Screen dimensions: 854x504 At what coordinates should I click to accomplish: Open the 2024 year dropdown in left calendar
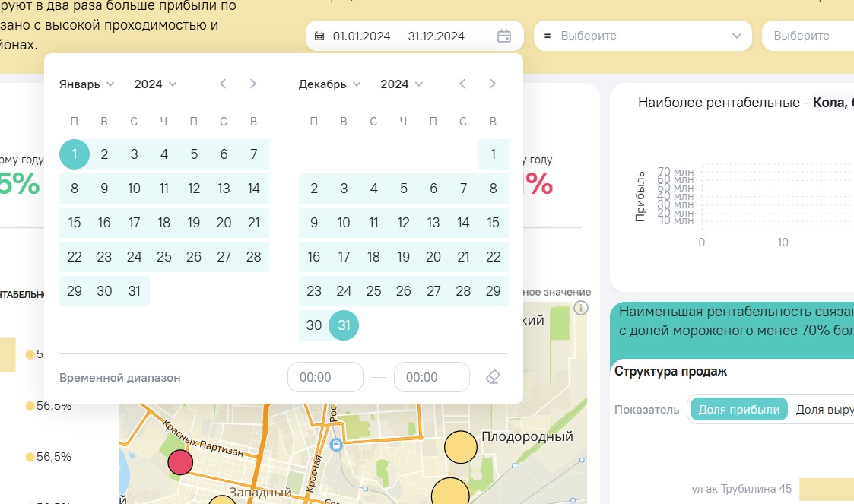pyautogui.click(x=155, y=84)
